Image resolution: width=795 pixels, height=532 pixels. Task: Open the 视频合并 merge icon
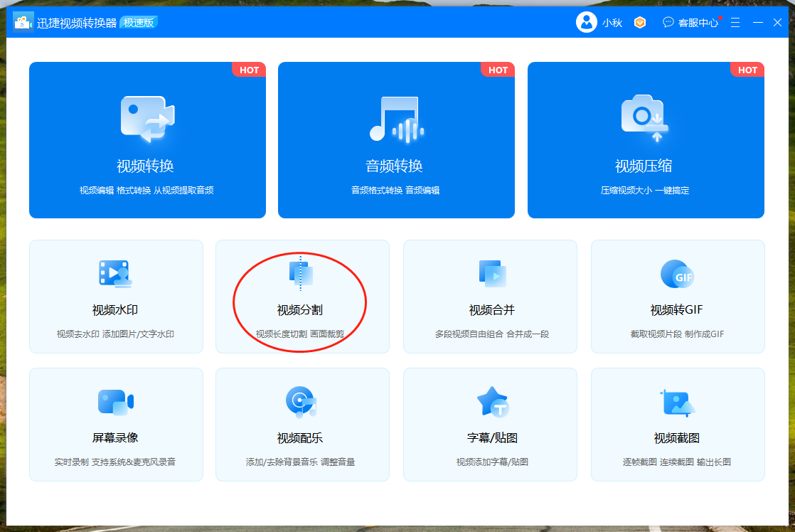pyautogui.click(x=491, y=274)
